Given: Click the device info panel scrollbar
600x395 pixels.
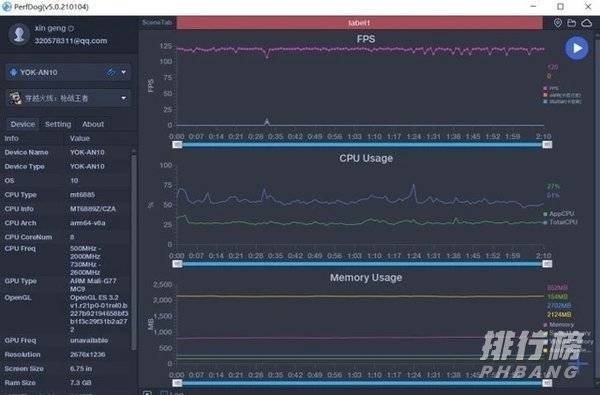Looking at the screenshot, I should [x=134, y=250].
